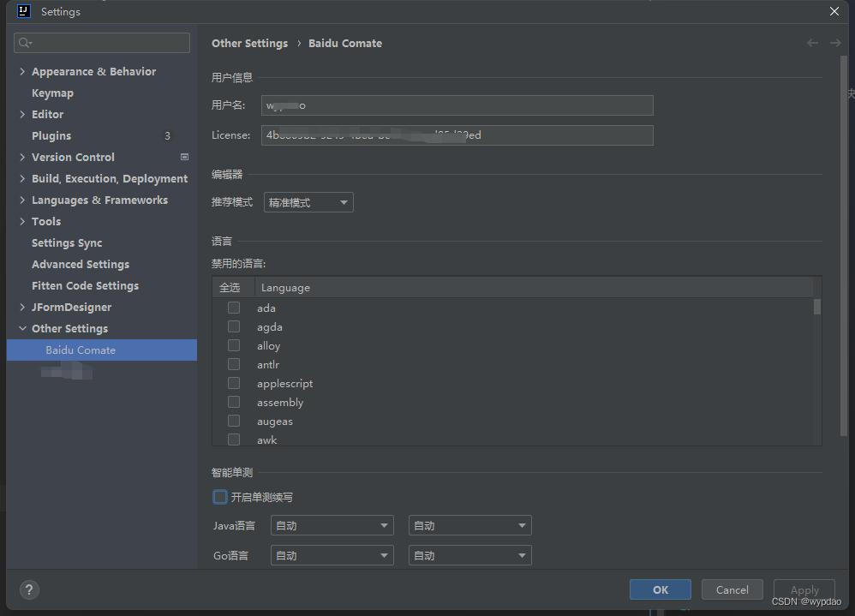
Task: Open the second Java语言 dropdown
Action: (470, 525)
